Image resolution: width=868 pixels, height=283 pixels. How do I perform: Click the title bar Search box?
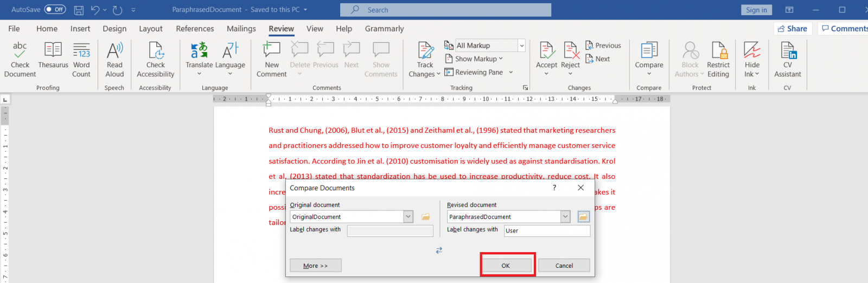coord(445,10)
